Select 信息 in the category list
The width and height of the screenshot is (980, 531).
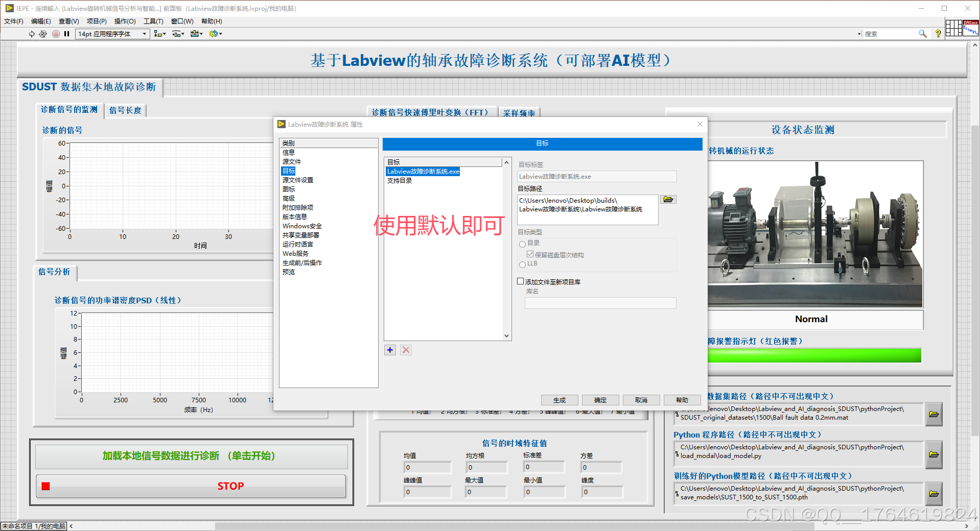289,152
